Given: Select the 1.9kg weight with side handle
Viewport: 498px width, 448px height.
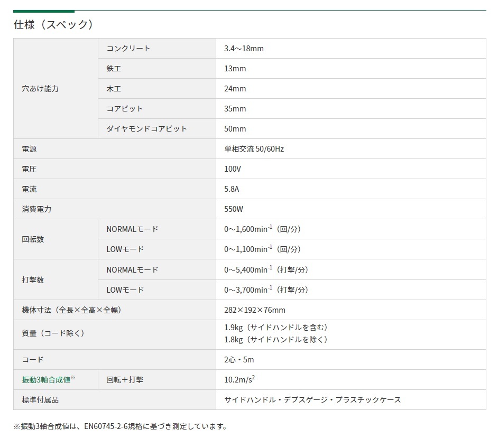Looking at the screenshot, I should click(x=276, y=328).
